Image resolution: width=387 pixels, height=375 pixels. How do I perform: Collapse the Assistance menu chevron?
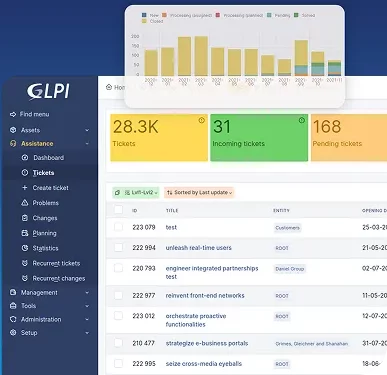87,144
